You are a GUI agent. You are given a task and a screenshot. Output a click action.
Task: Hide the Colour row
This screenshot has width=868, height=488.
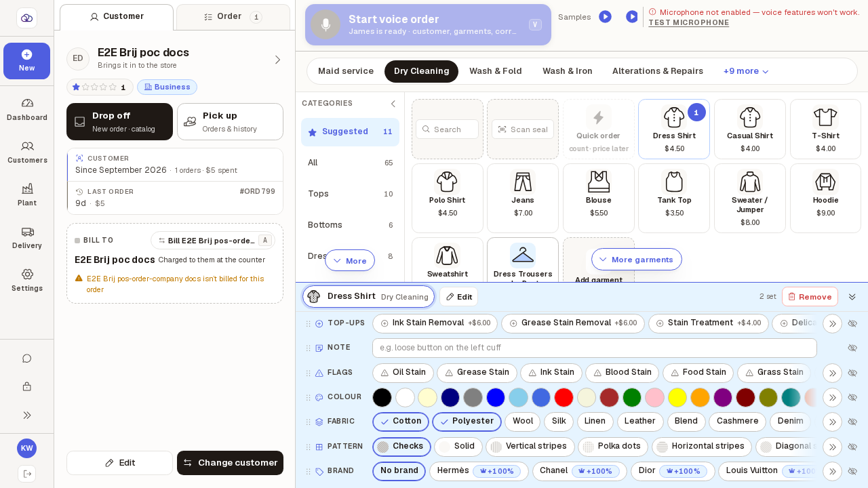[853, 397]
